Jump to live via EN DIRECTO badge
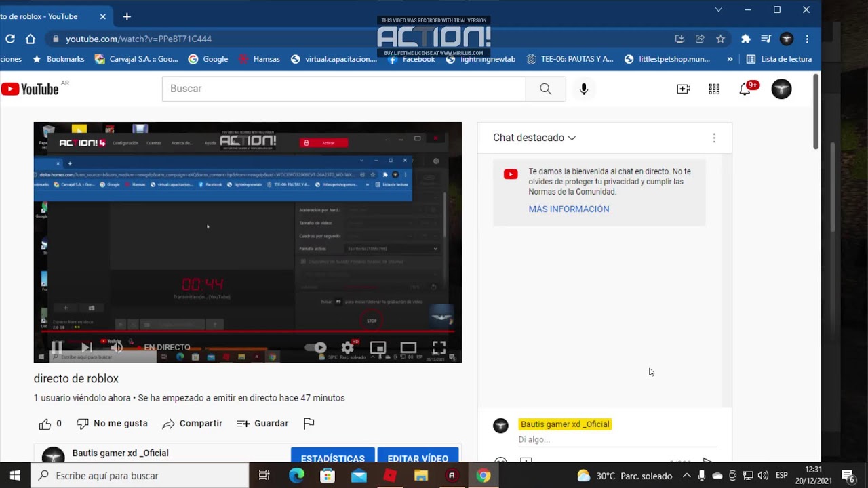The image size is (868, 488). coord(165,347)
